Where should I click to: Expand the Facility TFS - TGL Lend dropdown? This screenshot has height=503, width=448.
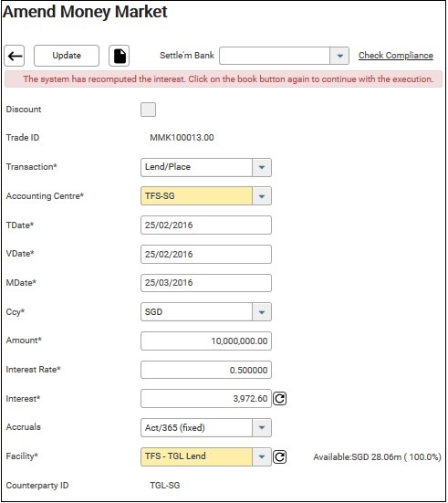[262, 456]
